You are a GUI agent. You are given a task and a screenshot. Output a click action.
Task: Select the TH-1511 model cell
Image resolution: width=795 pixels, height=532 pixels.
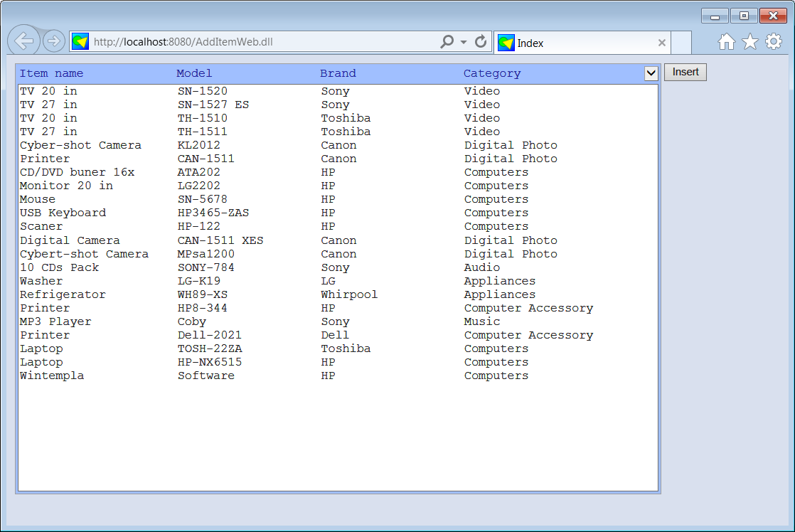tap(202, 132)
